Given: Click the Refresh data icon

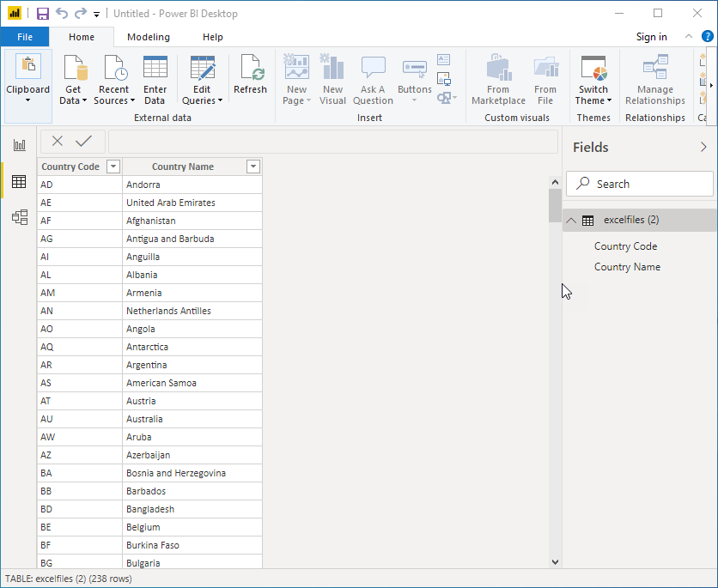Looking at the screenshot, I should pyautogui.click(x=250, y=76).
